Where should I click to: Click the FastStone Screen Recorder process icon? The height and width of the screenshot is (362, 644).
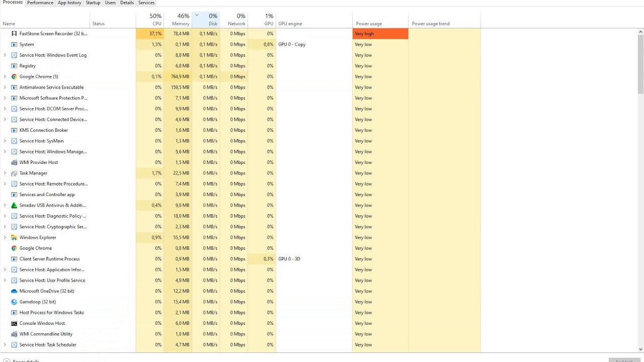[x=14, y=34]
